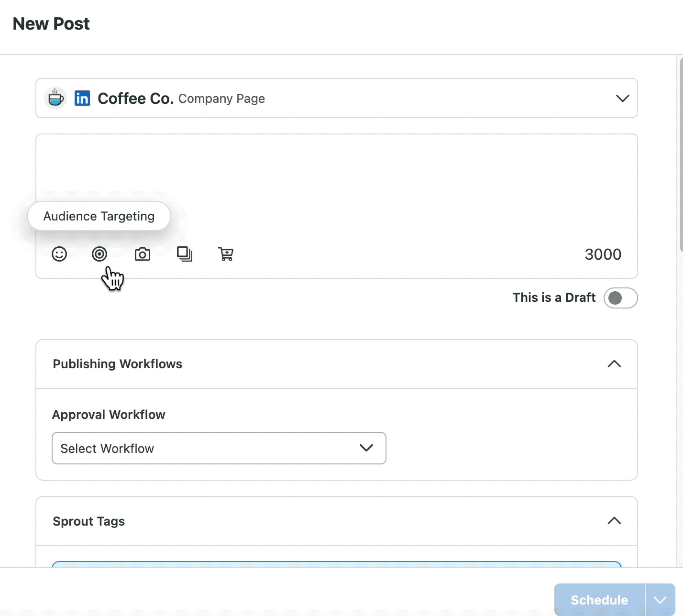
Task: Click the Coffee Co. profile avatar
Action: coord(55,98)
